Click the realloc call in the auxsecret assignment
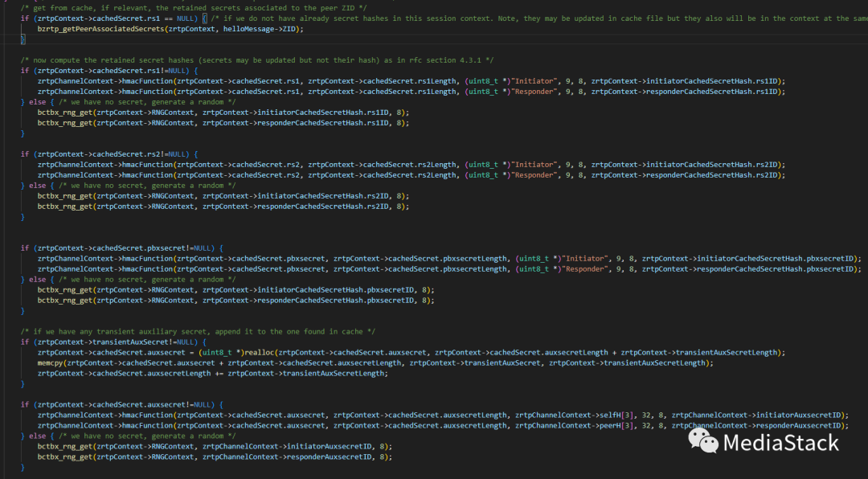The image size is (868, 479). 257,352
